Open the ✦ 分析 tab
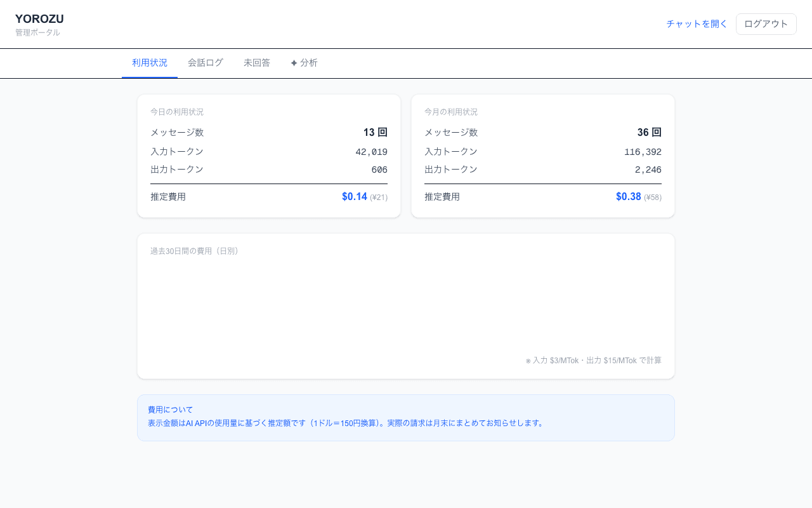This screenshot has width=812, height=508. click(x=304, y=63)
